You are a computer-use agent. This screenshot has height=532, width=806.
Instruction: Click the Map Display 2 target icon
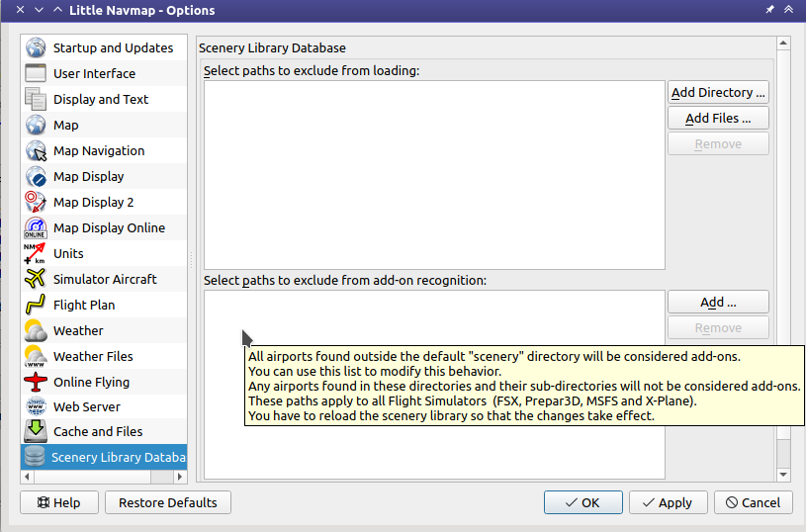pos(36,202)
